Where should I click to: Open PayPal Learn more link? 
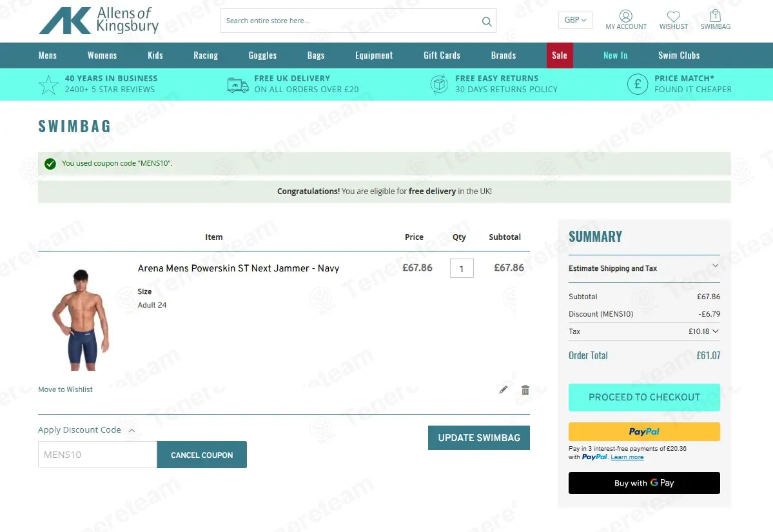pyautogui.click(x=627, y=457)
